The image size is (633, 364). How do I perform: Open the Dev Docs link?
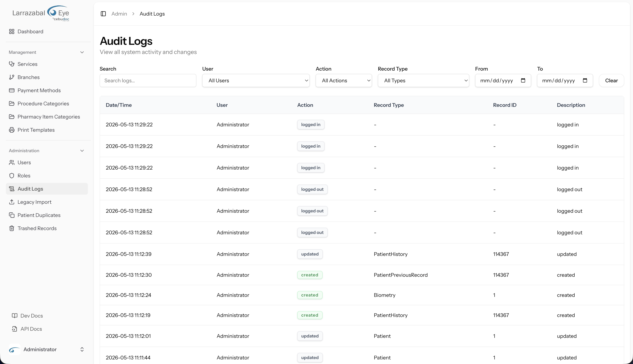pyautogui.click(x=47, y=316)
